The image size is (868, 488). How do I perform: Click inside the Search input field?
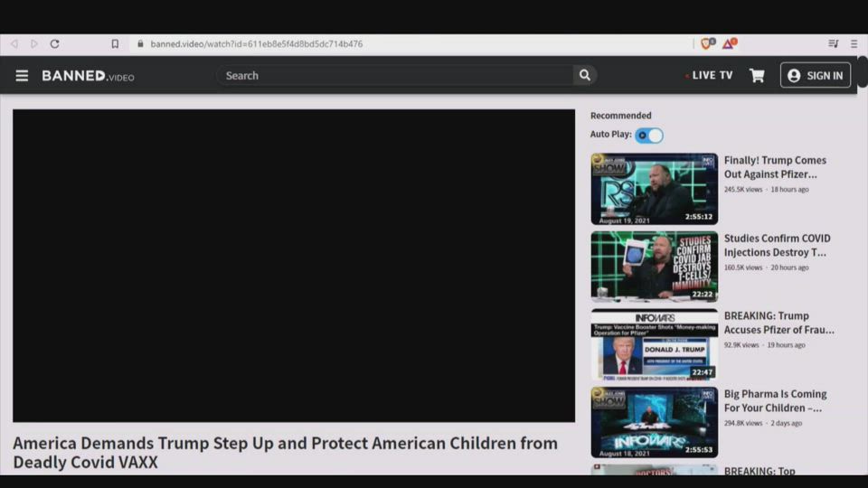[x=393, y=76]
